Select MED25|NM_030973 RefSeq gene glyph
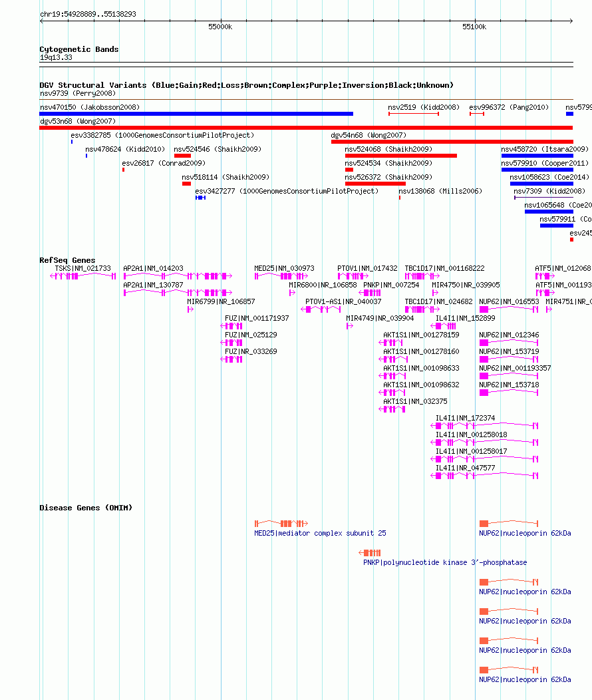The height and width of the screenshot is (700, 592). coord(281,276)
